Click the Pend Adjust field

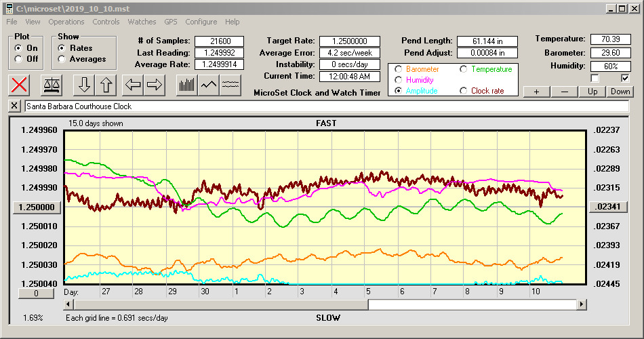(487, 53)
